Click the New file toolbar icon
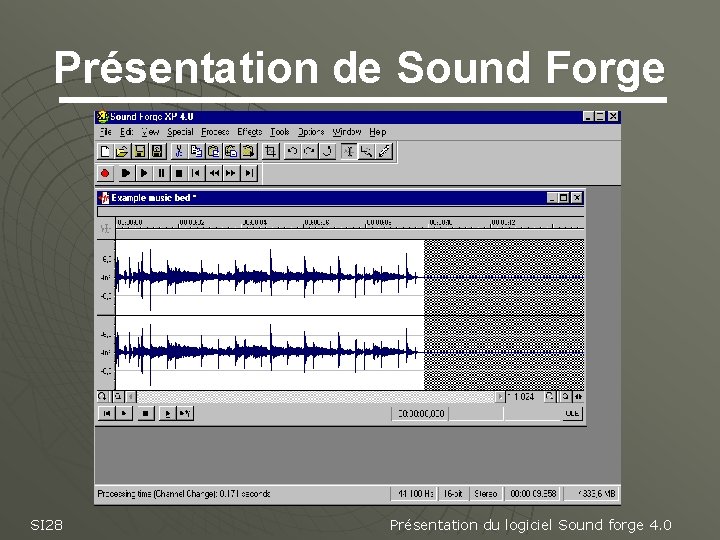The image size is (720, 540). coord(105,151)
